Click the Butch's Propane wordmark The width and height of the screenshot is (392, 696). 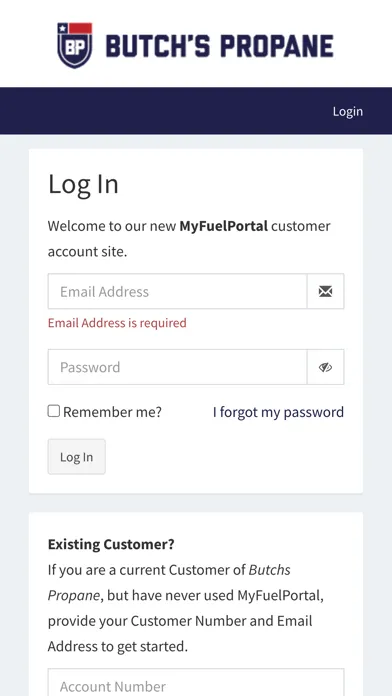click(x=220, y=47)
